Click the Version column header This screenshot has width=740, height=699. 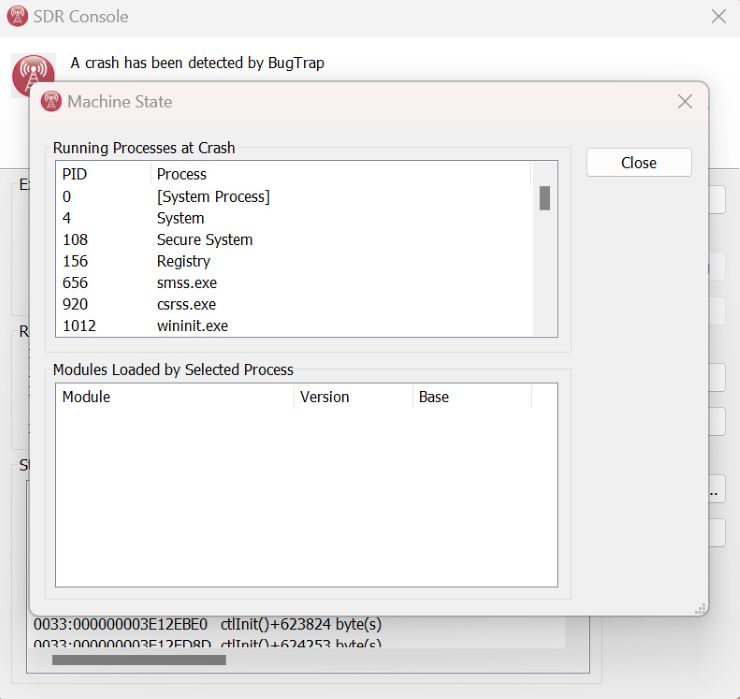353,396
